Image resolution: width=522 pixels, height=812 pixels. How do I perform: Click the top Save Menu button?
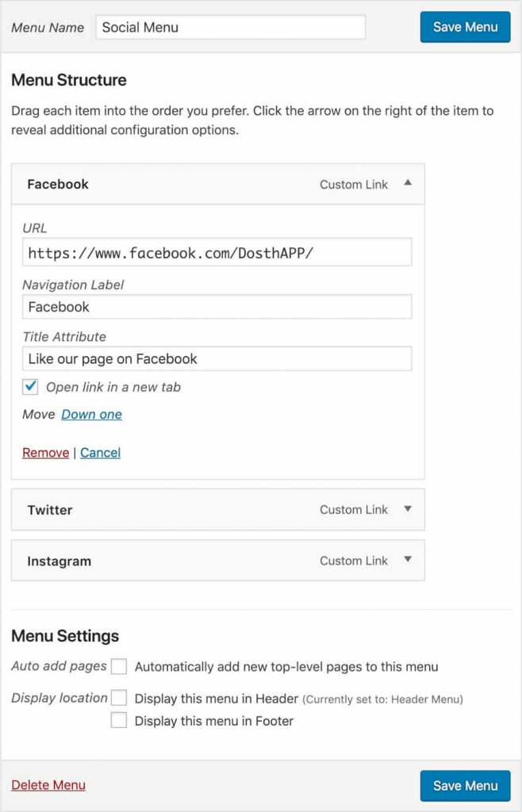(x=465, y=26)
